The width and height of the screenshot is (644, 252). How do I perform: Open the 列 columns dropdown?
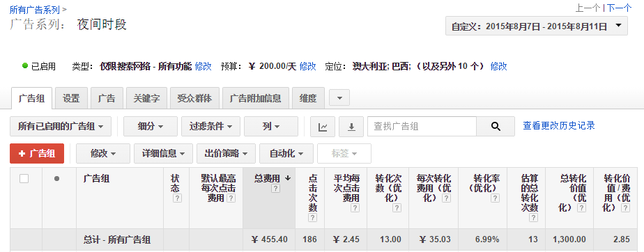pyautogui.click(x=271, y=127)
